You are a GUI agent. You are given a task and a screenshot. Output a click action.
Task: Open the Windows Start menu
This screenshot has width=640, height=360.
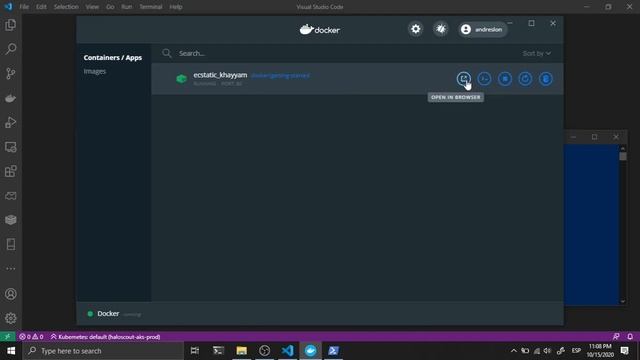[11, 351]
